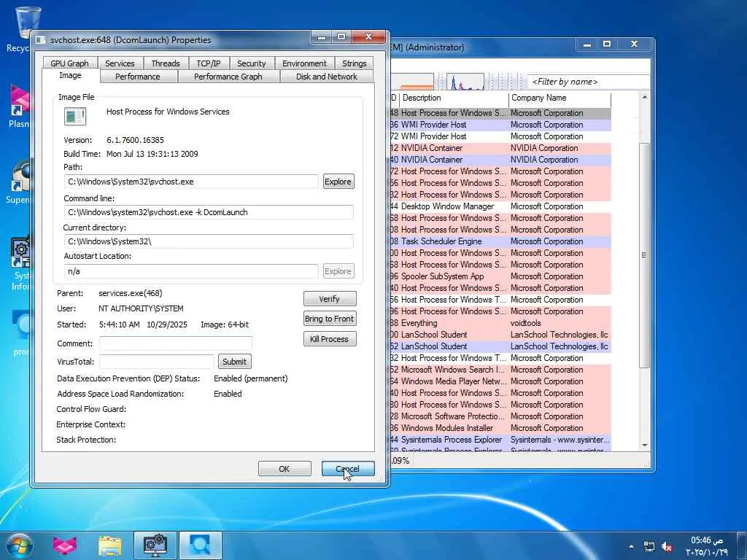Screen dimensions: 747x560
Task: Open the Windows Start menu
Action: [x=19, y=545]
